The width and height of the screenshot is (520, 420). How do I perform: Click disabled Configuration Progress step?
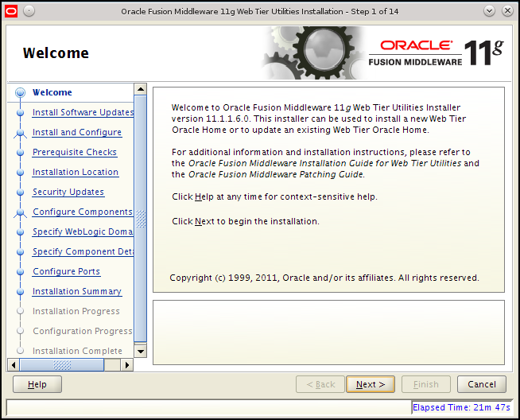(83, 331)
